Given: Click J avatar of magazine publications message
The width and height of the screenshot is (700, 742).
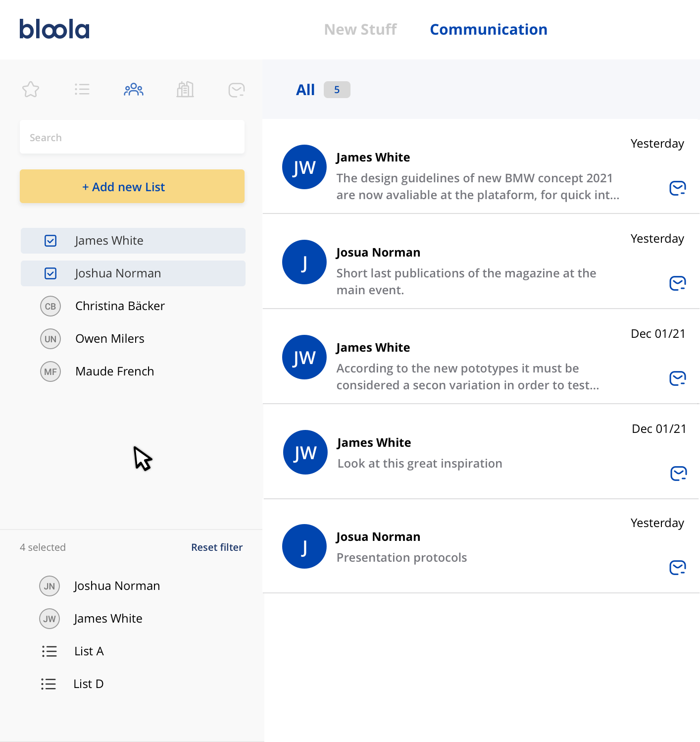Looking at the screenshot, I should (304, 262).
